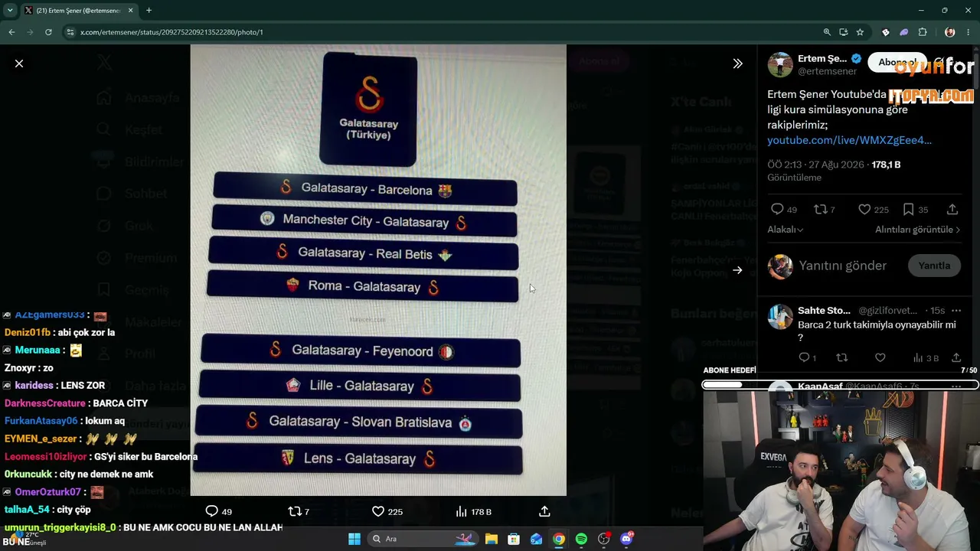This screenshot has width=980, height=551.
Task: Open OBS Studio from the taskbar
Action: (604, 539)
